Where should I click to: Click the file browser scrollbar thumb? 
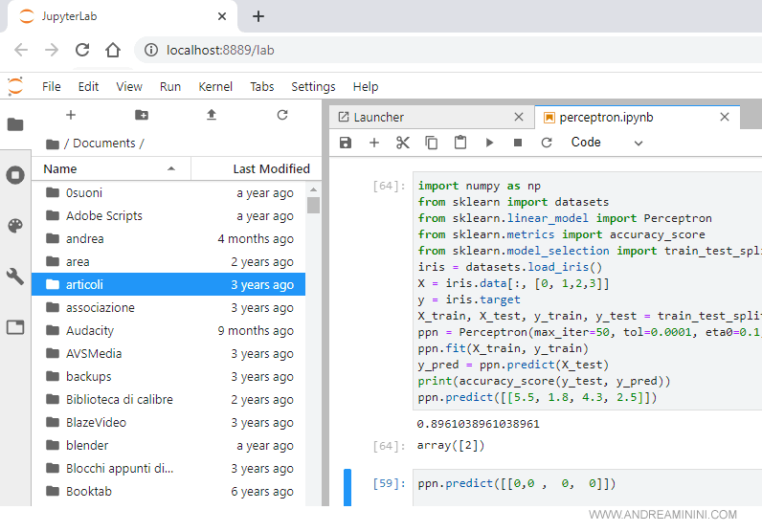pyautogui.click(x=313, y=205)
